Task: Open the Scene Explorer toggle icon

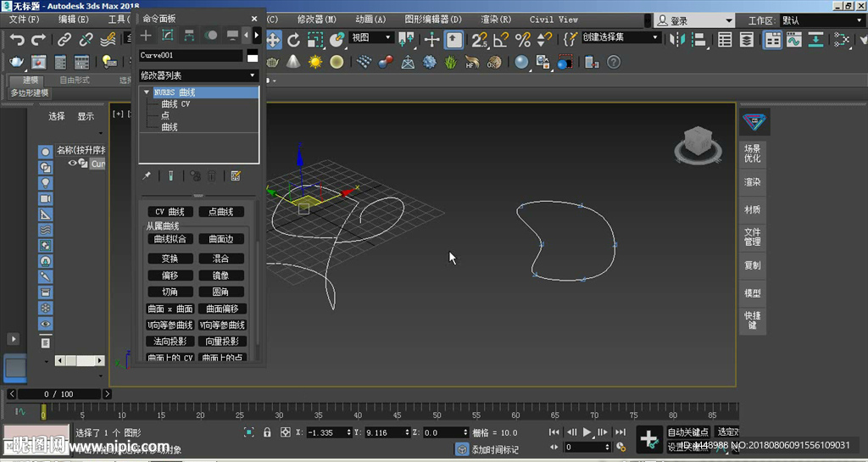Action: click(x=725, y=40)
